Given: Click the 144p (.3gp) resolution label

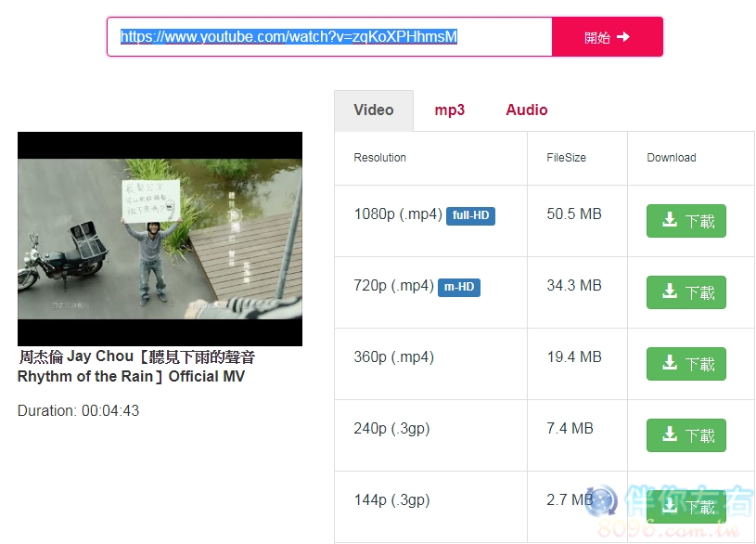Looking at the screenshot, I should pos(391,500).
